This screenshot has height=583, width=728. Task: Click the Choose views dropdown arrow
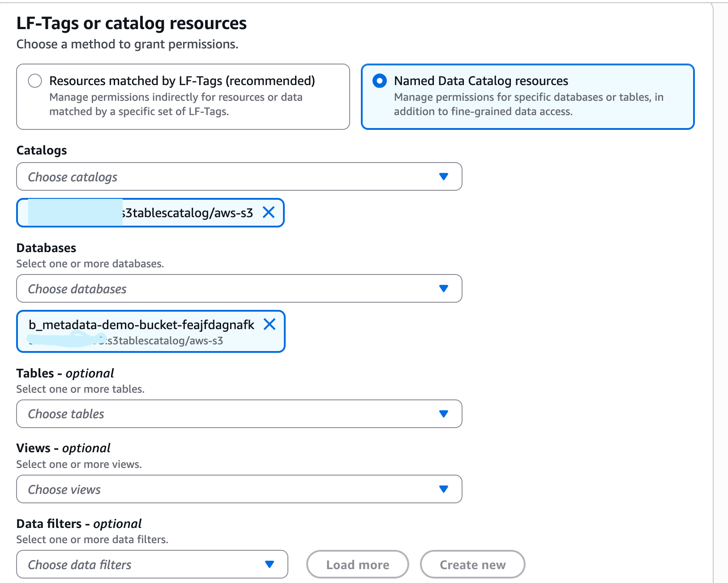coord(444,489)
